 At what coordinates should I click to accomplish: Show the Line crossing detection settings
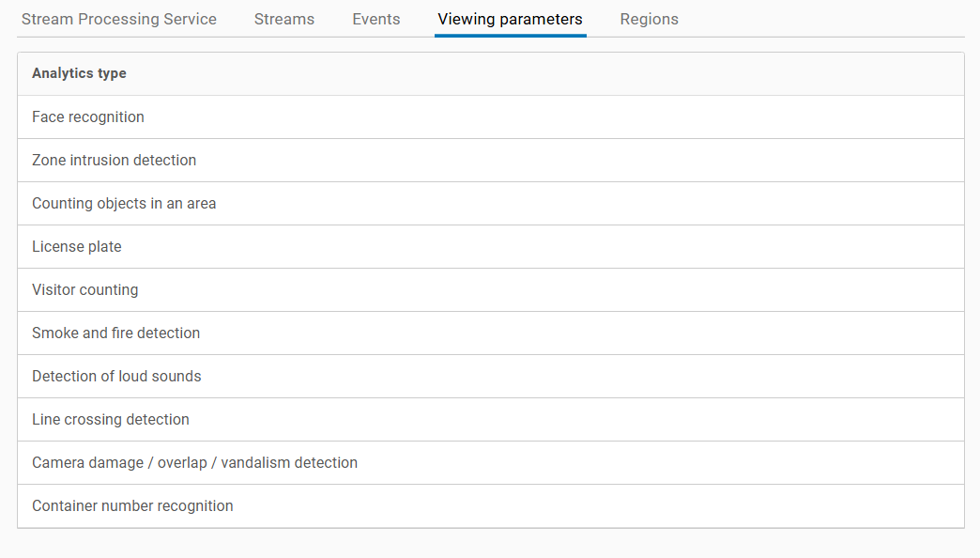pos(111,420)
